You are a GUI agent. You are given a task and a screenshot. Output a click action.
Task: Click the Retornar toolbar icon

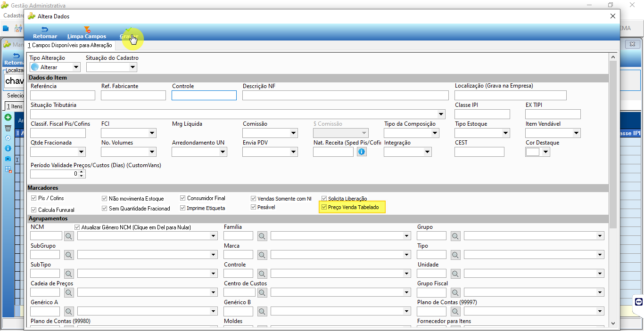point(45,30)
